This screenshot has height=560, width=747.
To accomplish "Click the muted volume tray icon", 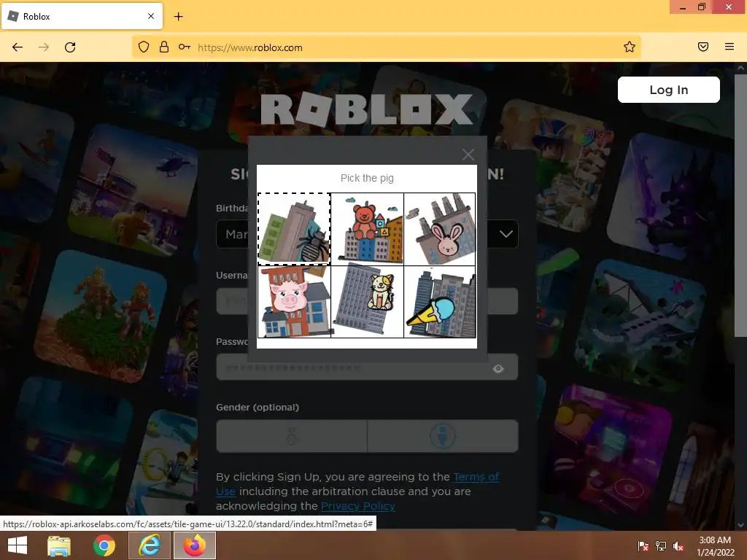I will click(x=679, y=547).
